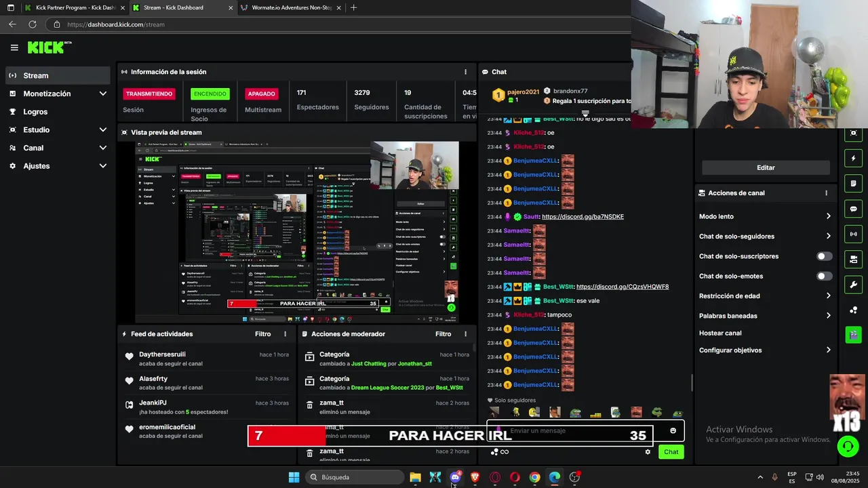Click the chat panel scrollbar
This screenshot has height=488, width=868.
[692, 383]
